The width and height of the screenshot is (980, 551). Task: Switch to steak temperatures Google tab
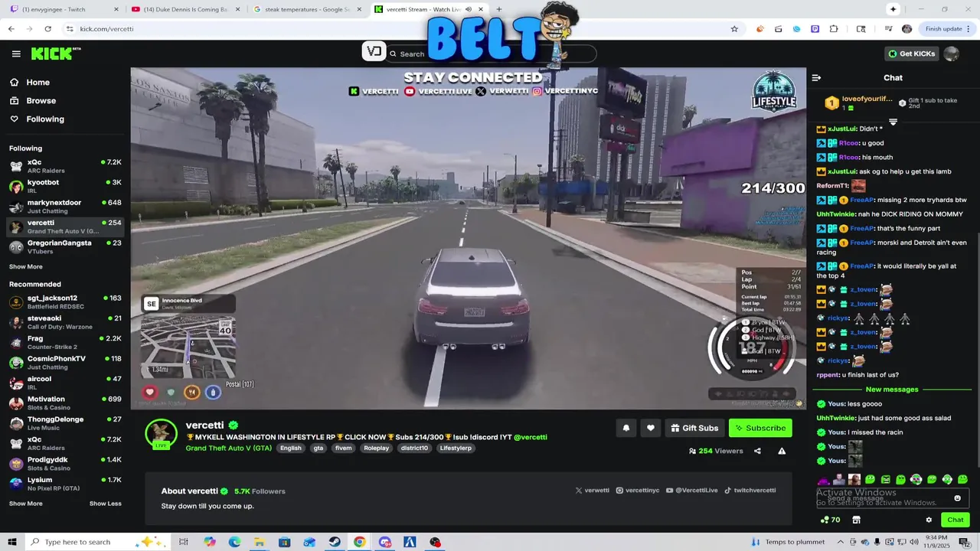pos(307,9)
